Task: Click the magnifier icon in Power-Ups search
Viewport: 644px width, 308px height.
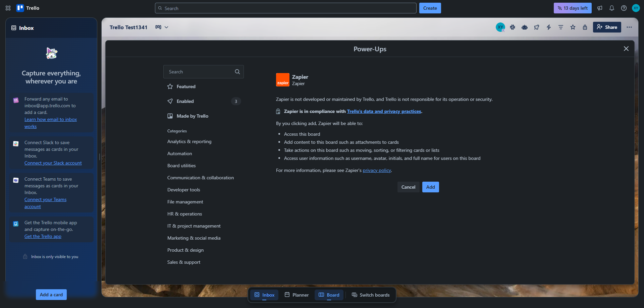Action: [x=237, y=72]
